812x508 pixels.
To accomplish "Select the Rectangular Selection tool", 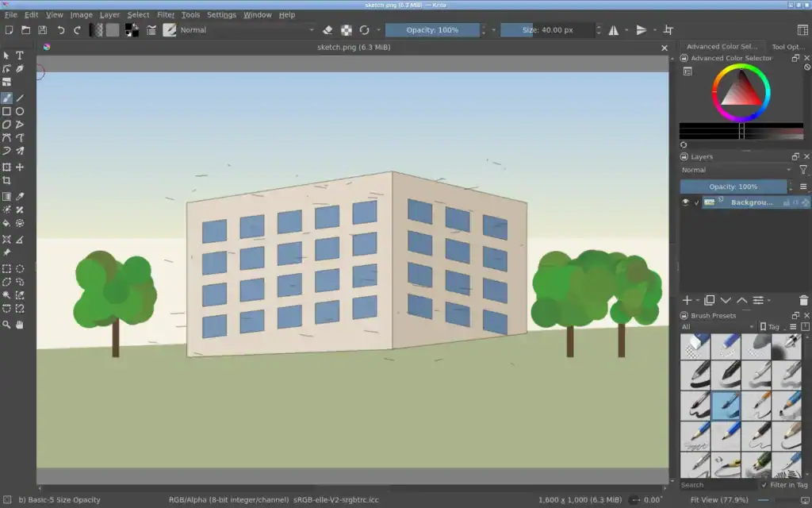I will (6, 268).
